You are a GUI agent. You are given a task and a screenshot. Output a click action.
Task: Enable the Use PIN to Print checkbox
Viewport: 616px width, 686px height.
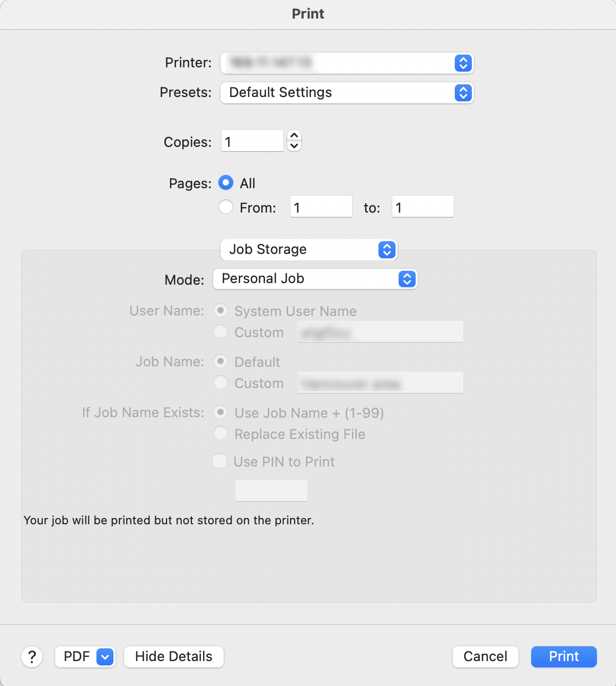point(219,461)
